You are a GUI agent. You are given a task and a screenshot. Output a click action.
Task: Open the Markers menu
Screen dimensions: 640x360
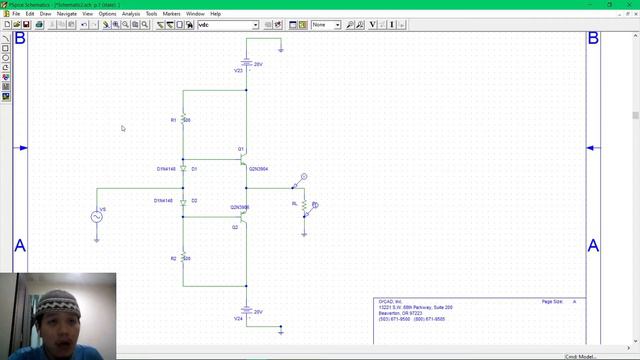[171, 14]
